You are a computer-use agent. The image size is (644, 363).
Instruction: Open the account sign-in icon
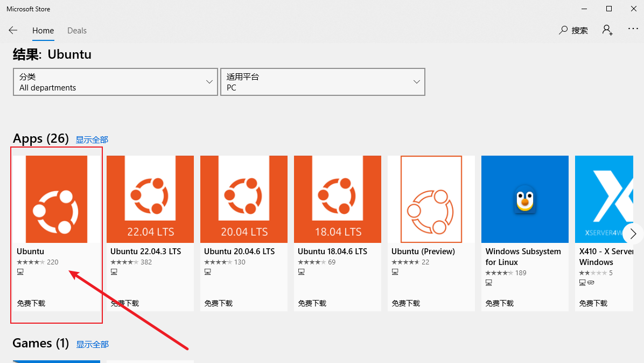(607, 30)
